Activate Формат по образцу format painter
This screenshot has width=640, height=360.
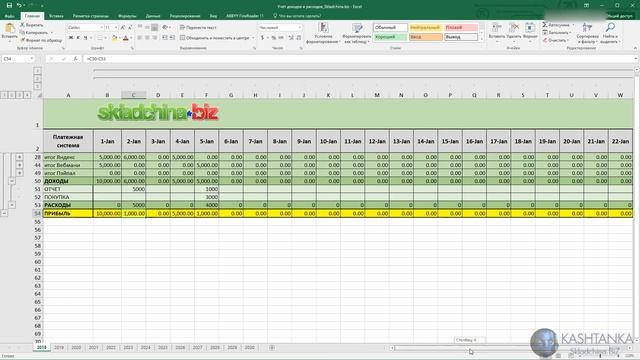coord(41,40)
